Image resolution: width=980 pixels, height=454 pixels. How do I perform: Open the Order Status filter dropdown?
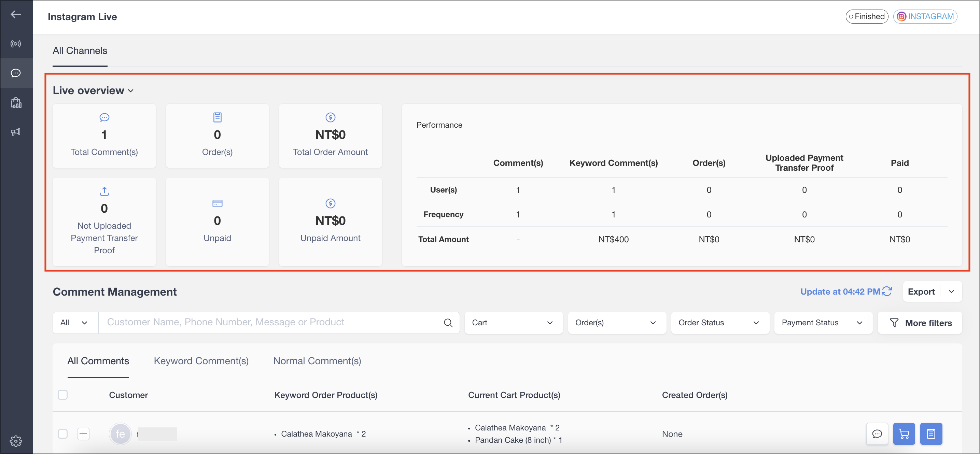pyautogui.click(x=720, y=323)
